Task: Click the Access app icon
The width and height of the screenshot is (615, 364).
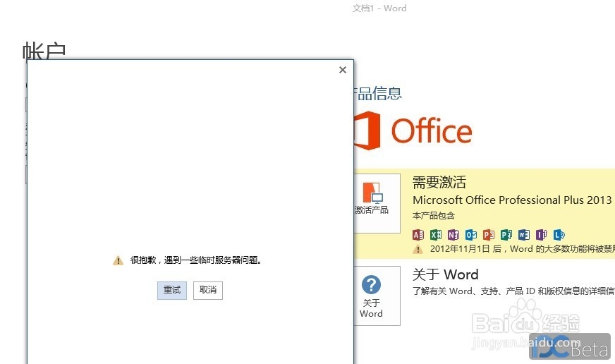Action: tap(418, 235)
